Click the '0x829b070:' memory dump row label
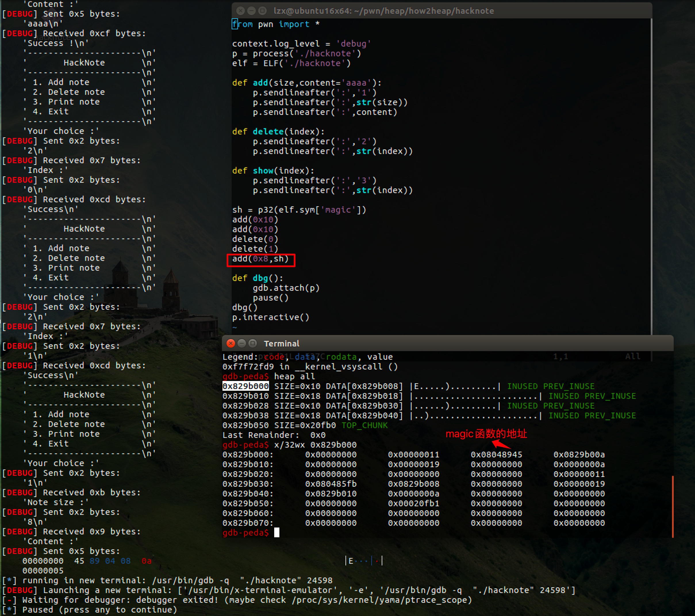The height and width of the screenshot is (616, 695). (248, 523)
